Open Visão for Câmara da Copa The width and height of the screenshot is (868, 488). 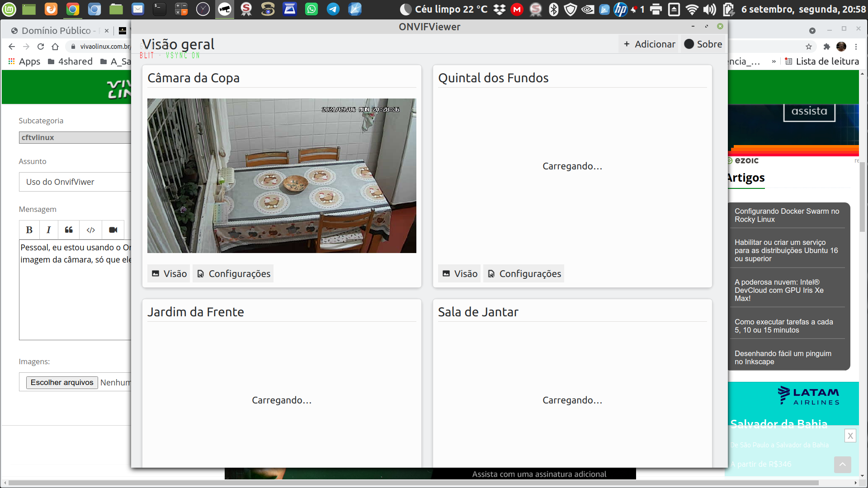[169, 273]
